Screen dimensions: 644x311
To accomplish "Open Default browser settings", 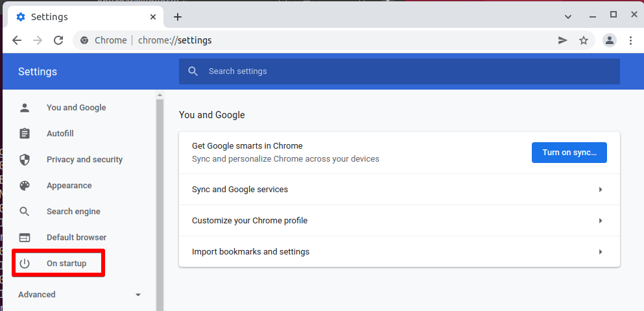I will coord(77,238).
